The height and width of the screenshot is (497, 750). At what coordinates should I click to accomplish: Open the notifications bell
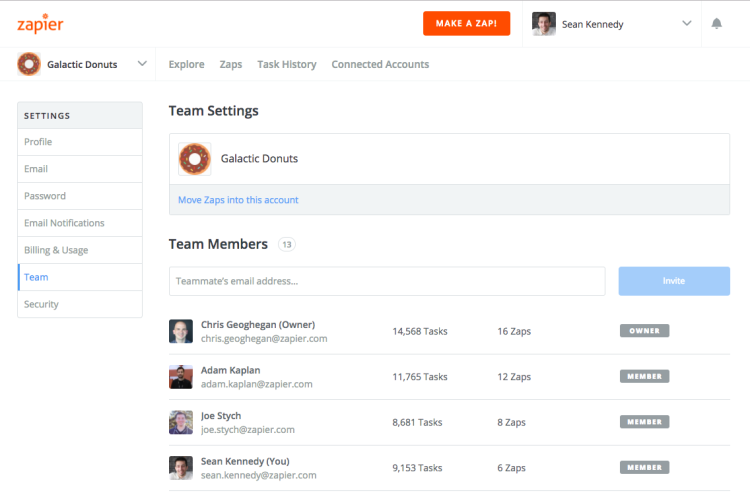pos(716,24)
